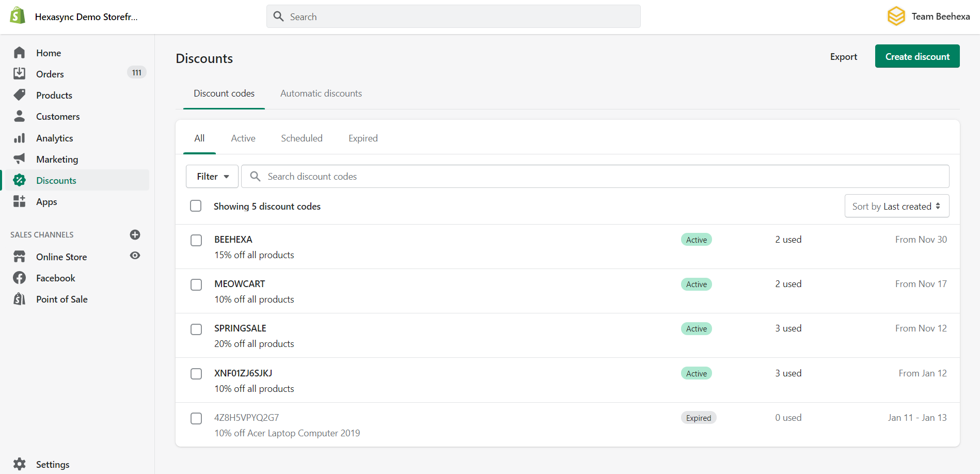Click the Customers person icon
The image size is (980, 474).
click(x=19, y=116)
